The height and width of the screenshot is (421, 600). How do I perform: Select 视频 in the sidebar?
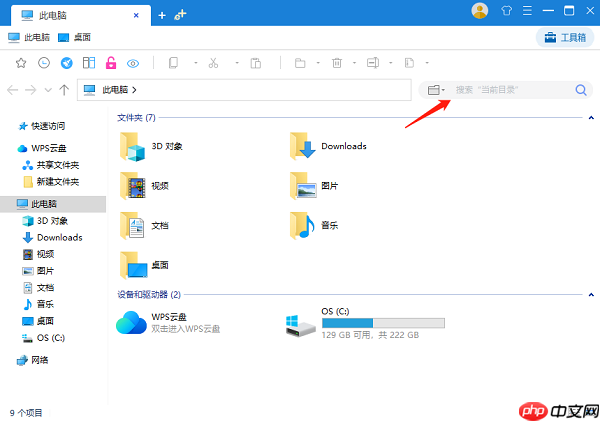pos(38,254)
